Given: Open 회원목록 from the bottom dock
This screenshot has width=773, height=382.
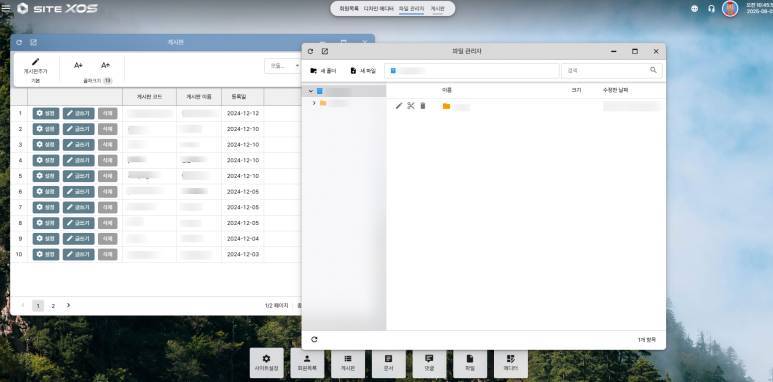Looking at the screenshot, I should click(308, 363).
